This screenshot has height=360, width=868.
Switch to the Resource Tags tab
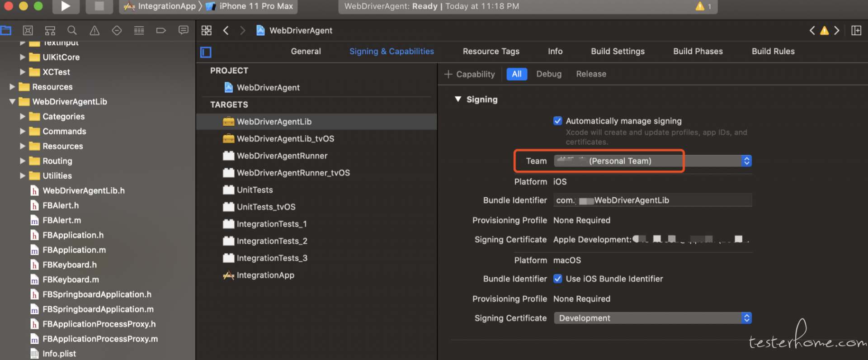pos(491,52)
